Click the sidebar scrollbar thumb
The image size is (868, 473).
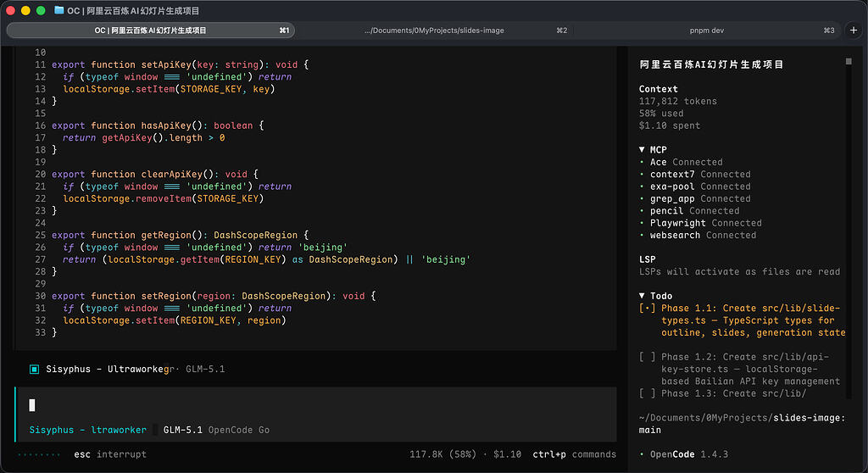849,62
